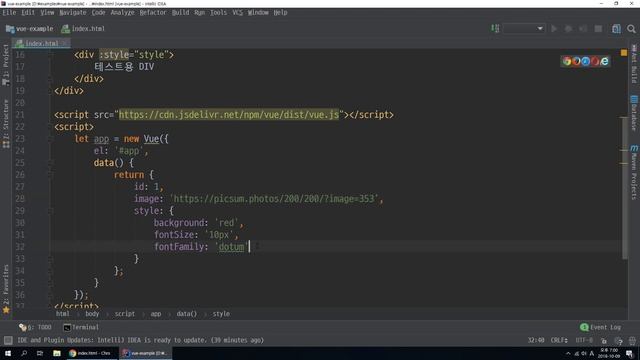Click the Debug button

point(568,29)
